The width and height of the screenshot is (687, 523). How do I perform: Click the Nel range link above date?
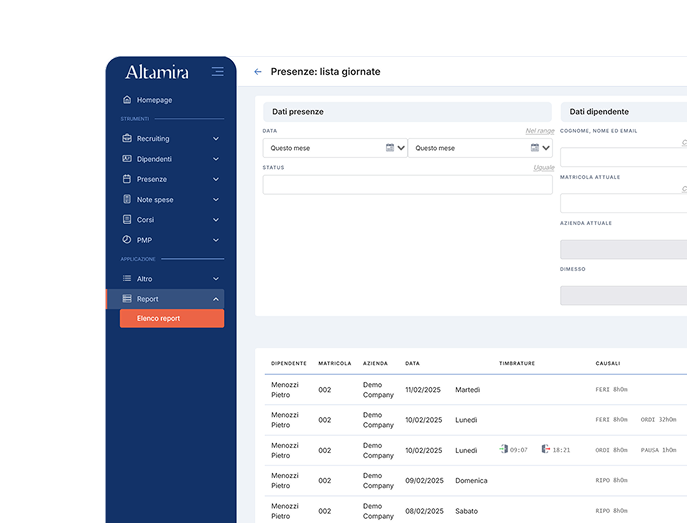pos(539,131)
